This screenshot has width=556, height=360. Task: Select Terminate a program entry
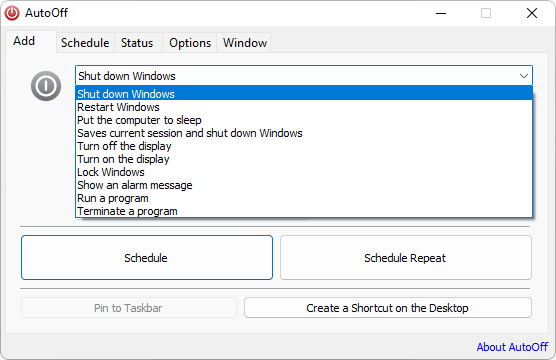point(304,211)
